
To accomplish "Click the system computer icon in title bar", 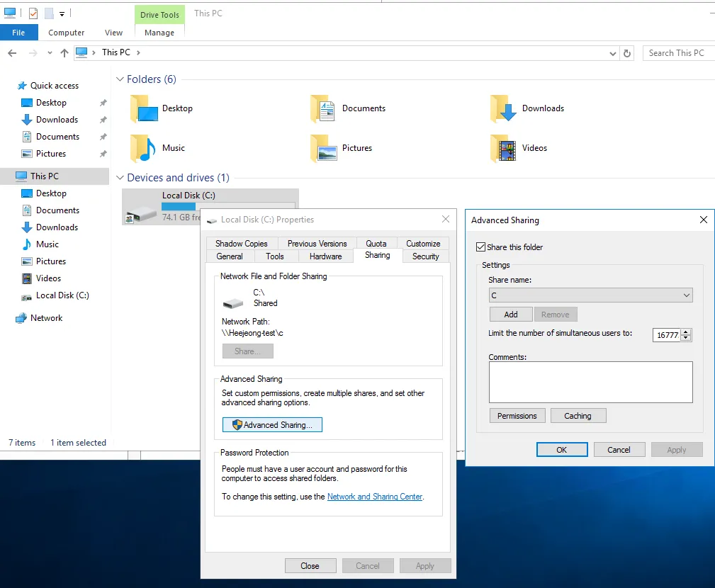I will [x=10, y=13].
